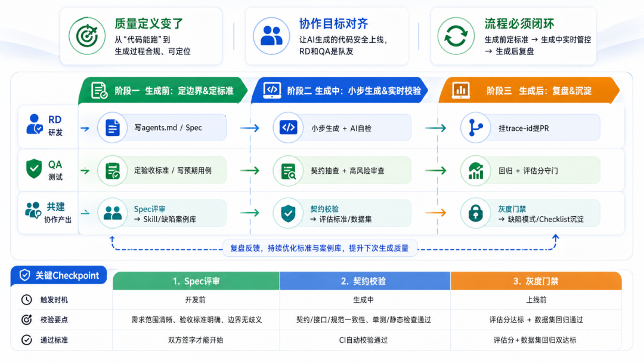The image size is (644, 363).
Task: Click the QA 测试 shield icon
Action: point(34,168)
